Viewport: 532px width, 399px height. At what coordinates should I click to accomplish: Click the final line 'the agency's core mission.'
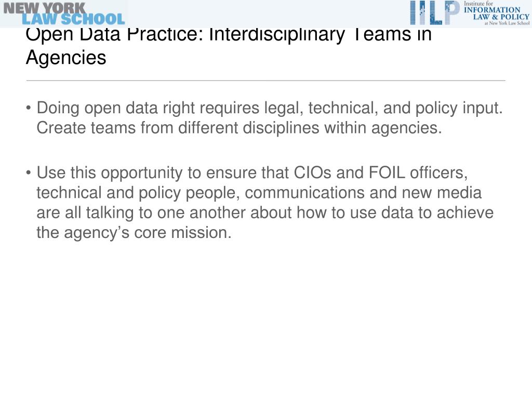pos(134,233)
